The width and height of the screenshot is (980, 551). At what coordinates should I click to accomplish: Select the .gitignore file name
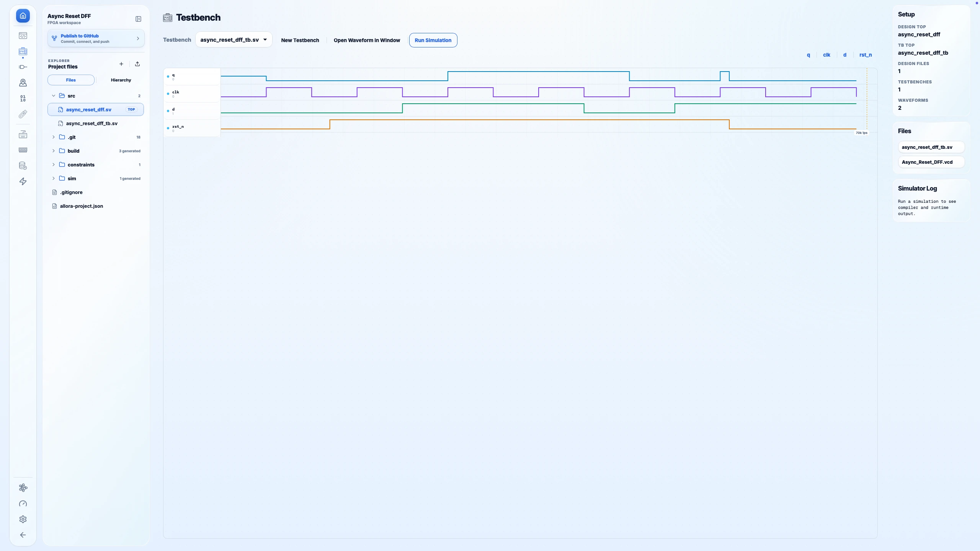click(x=71, y=192)
